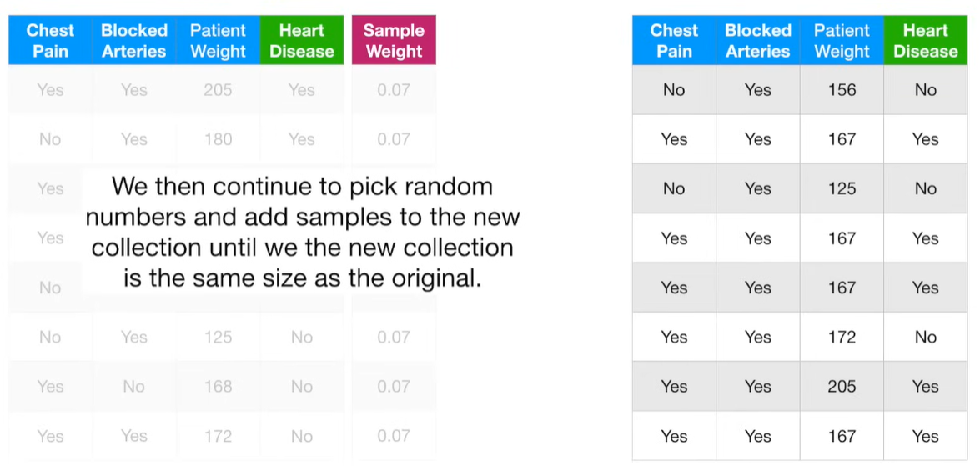
Task: Select Blocked Arteries header in the right table
Action: 757,41
